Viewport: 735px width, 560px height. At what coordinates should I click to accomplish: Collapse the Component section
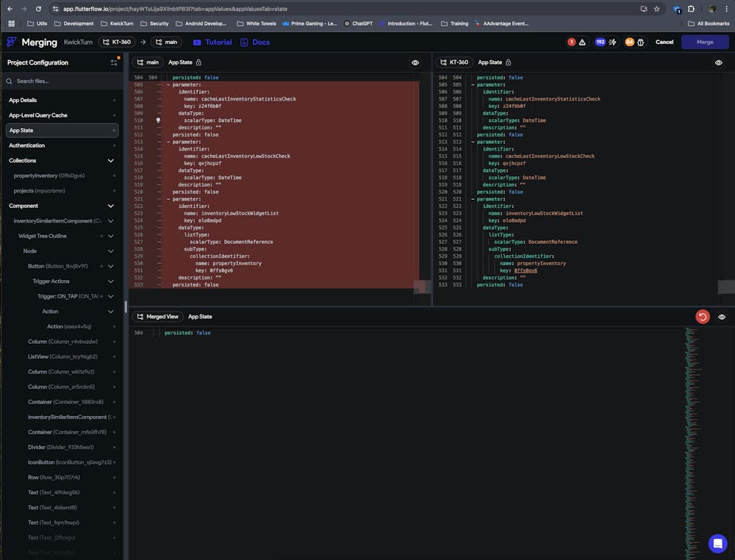pos(111,206)
